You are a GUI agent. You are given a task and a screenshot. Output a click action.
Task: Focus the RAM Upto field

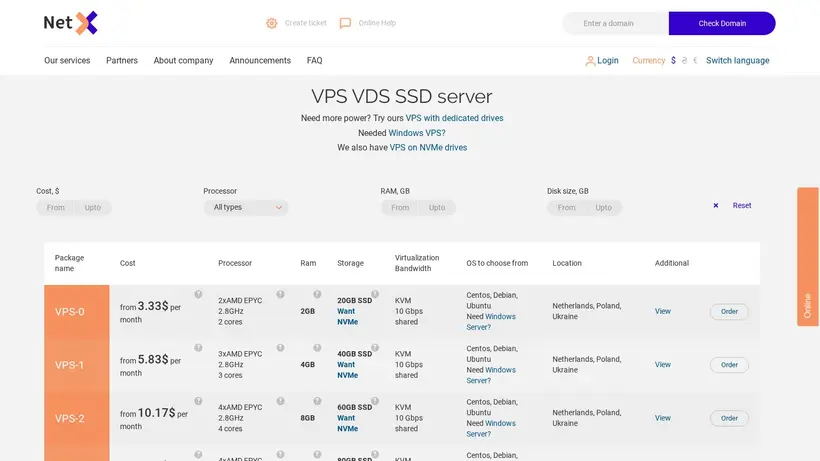click(437, 208)
